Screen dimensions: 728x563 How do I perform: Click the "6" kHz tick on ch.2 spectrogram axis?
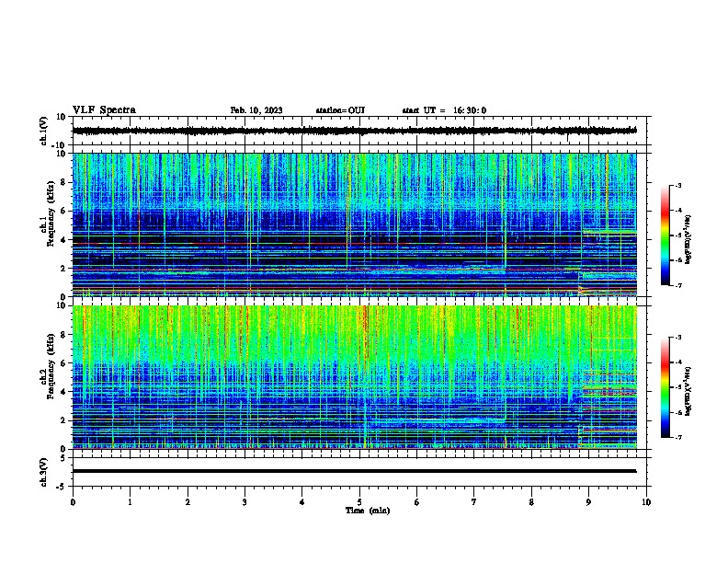point(63,363)
